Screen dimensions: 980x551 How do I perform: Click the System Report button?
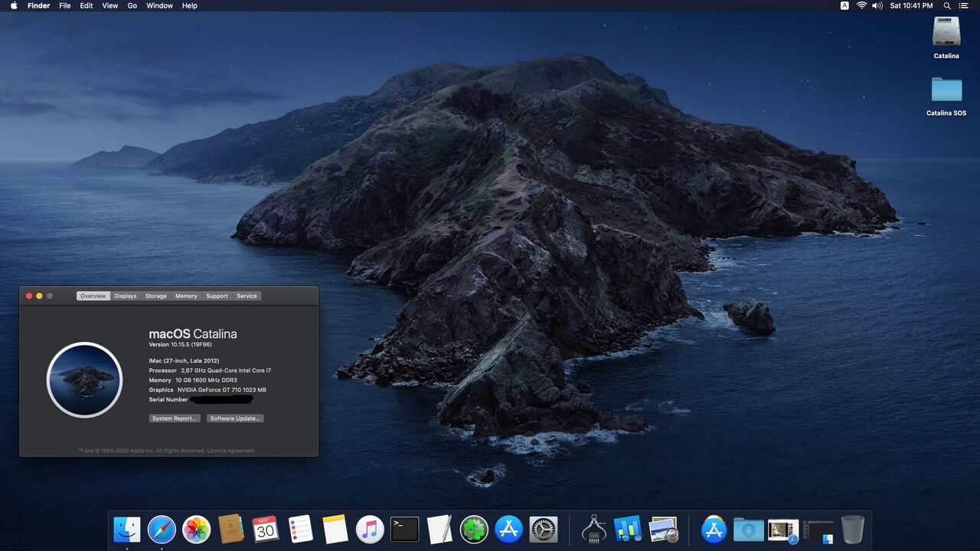click(x=175, y=419)
